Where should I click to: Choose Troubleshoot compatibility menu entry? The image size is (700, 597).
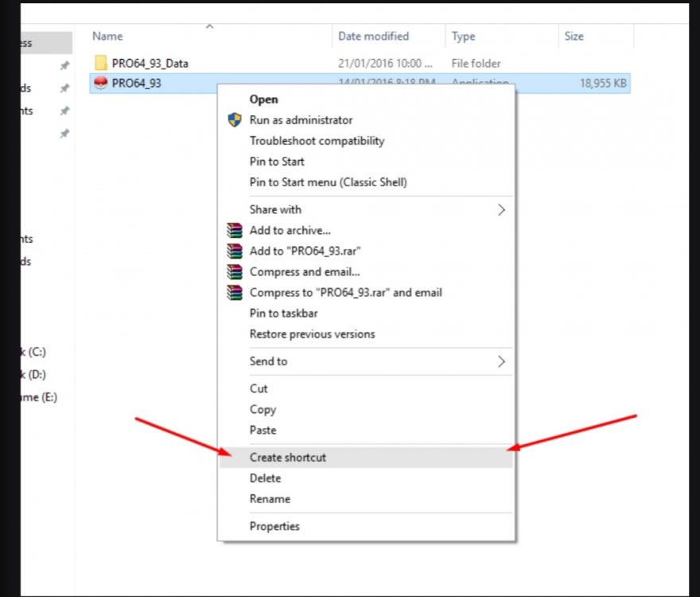[x=317, y=141]
